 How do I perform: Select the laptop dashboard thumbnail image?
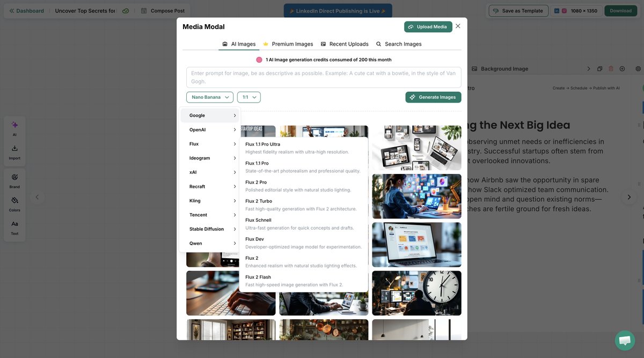(416, 245)
